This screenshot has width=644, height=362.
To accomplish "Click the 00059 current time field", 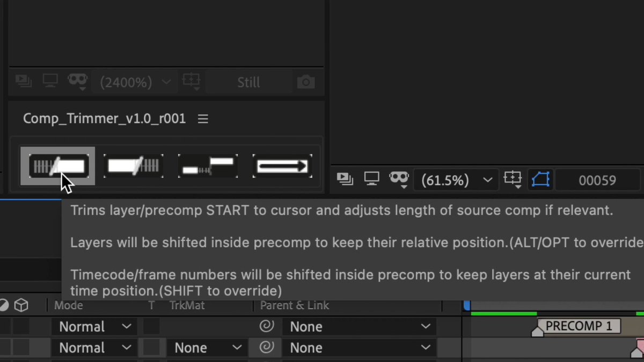I will point(597,181).
